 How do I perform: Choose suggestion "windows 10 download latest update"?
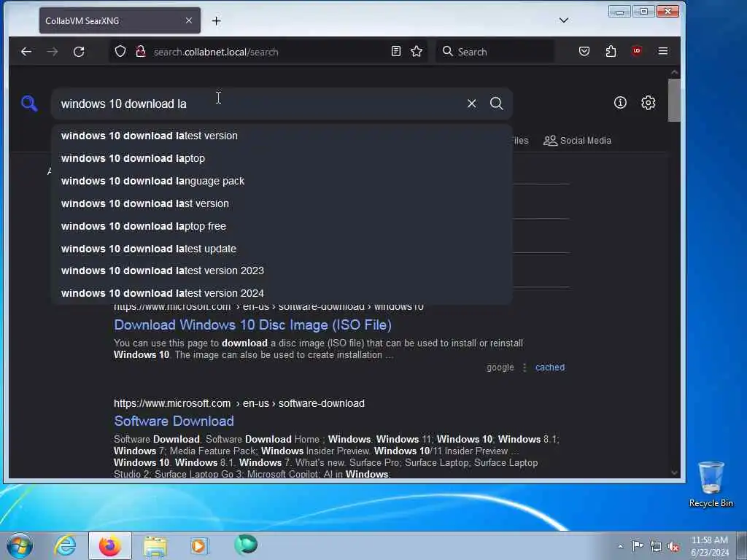tap(281, 249)
